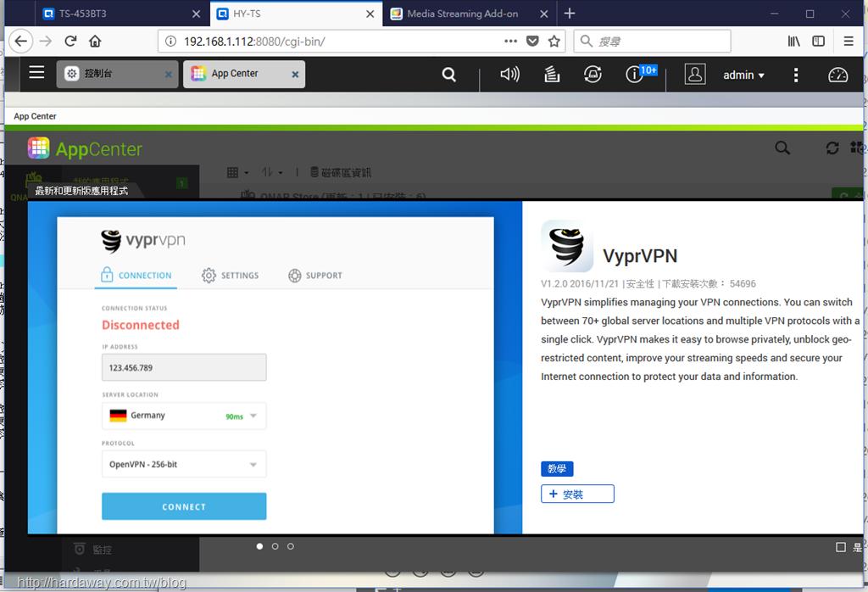
Task: Click the VyprVPN preview screenshot
Action: 275,368
